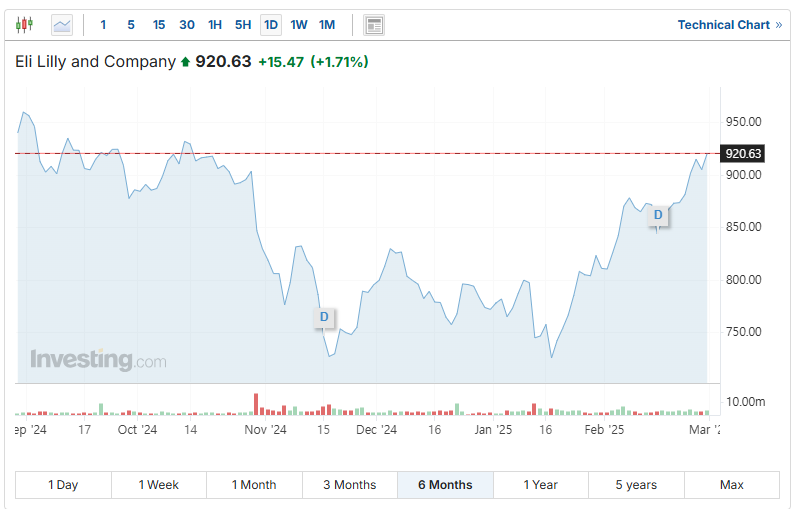Click the Nov '24 date axis label
Screen dimensions: 795x509
pos(265,430)
